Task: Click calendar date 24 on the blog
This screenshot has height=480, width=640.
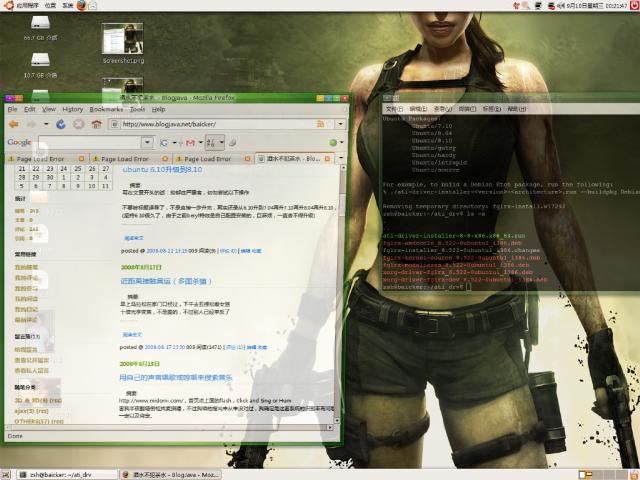Action: [63, 169]
